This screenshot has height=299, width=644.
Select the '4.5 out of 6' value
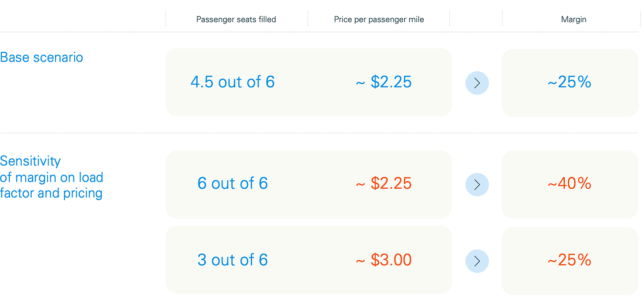[233, 82]
